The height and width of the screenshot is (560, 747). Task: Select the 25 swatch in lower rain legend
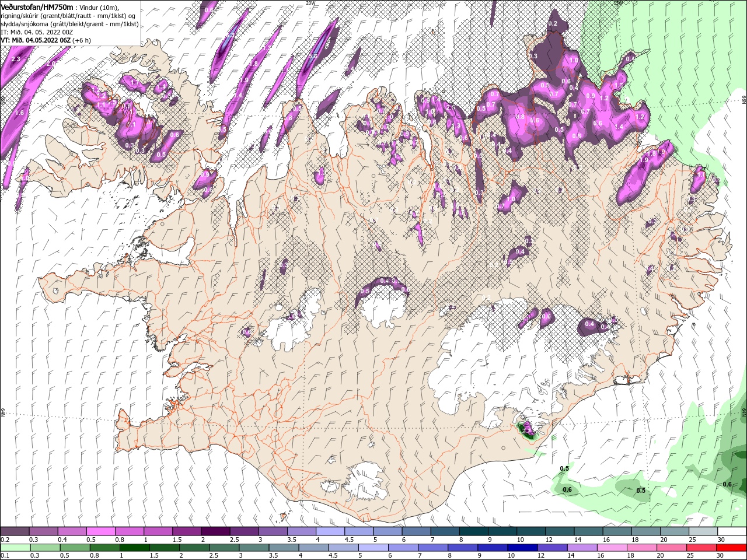click(x=702, y=548)
